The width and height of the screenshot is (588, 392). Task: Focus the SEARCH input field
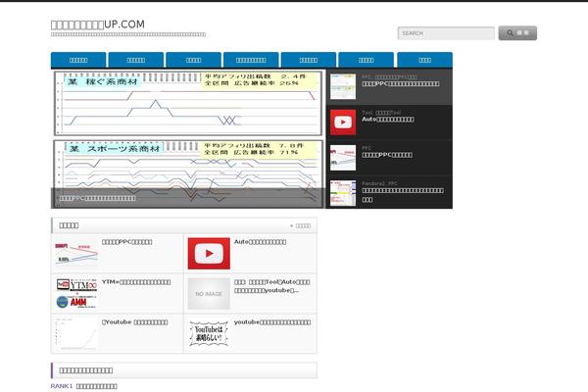(x=446, y=33)
